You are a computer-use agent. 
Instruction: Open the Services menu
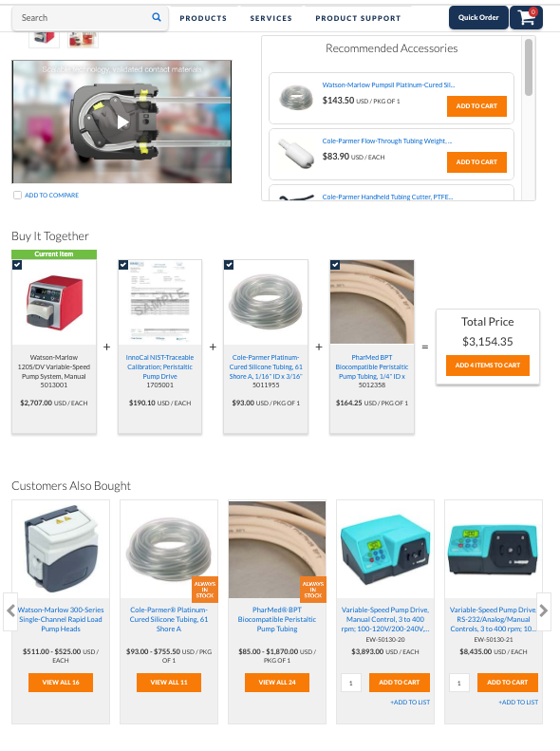(271, 18)
